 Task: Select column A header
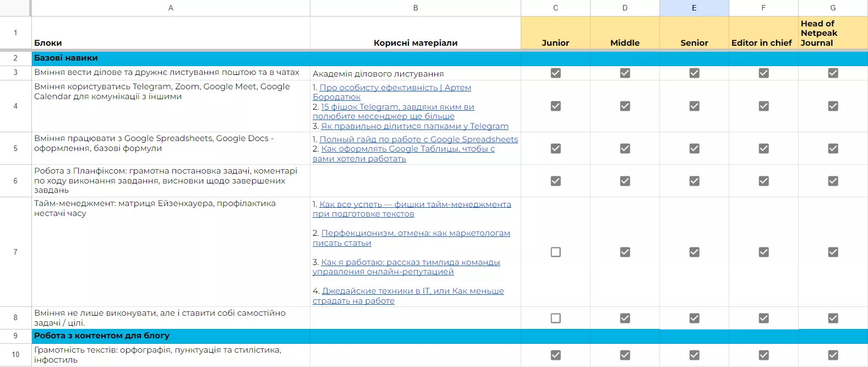171,8
